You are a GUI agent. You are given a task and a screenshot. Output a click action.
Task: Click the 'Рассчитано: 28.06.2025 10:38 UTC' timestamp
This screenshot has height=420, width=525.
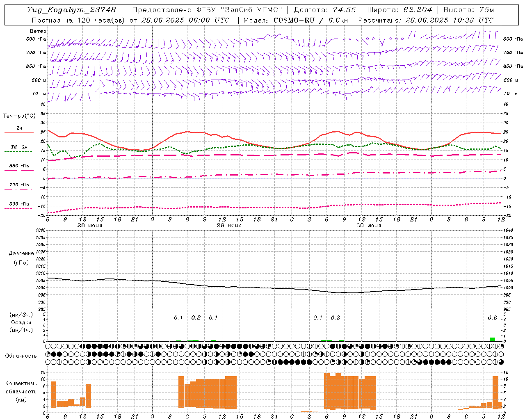(x=426, y=20)
